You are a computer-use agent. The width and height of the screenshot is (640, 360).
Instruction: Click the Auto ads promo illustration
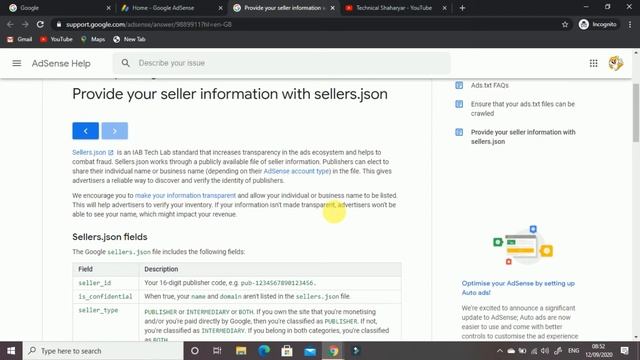pyautogui.click(x=523, y=245)
